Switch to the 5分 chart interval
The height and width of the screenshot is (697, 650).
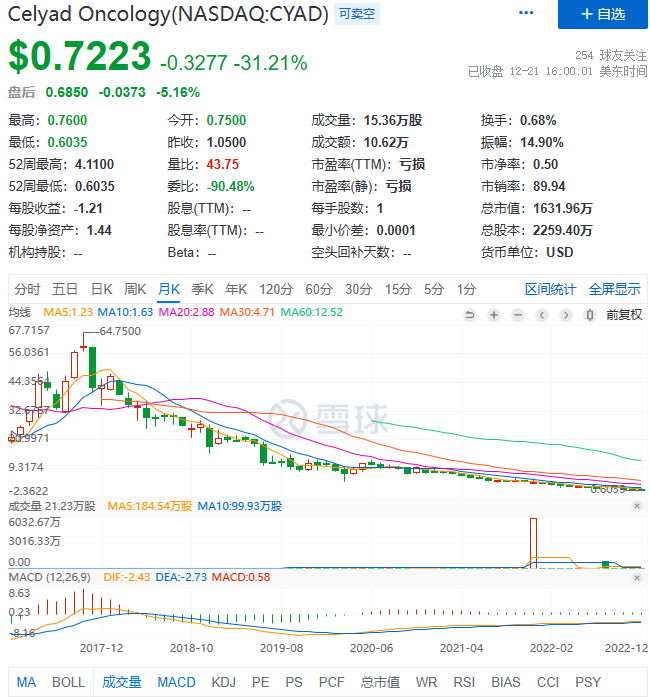434,289
